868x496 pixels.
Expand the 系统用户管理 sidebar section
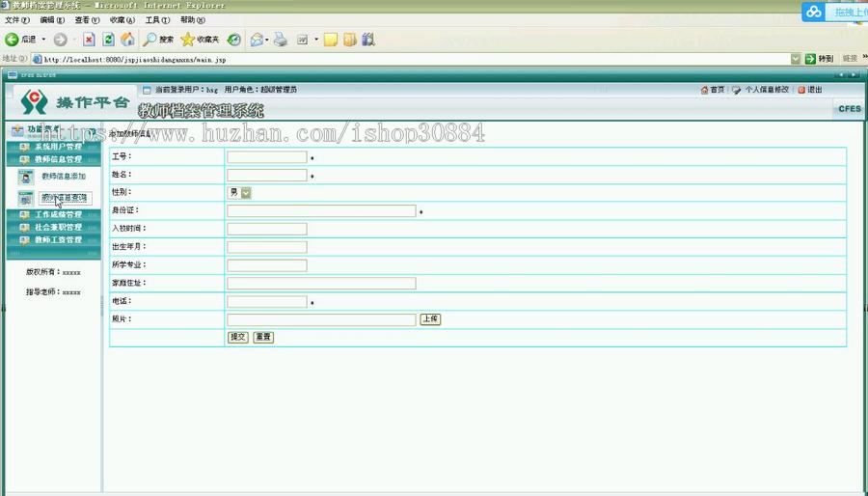[x=57, y=148]
